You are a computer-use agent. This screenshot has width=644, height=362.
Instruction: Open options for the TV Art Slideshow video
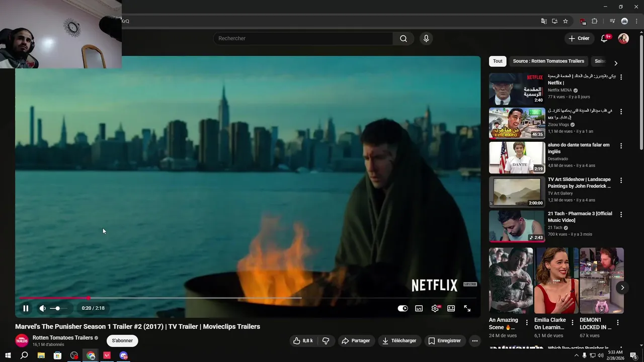point(621,180)
